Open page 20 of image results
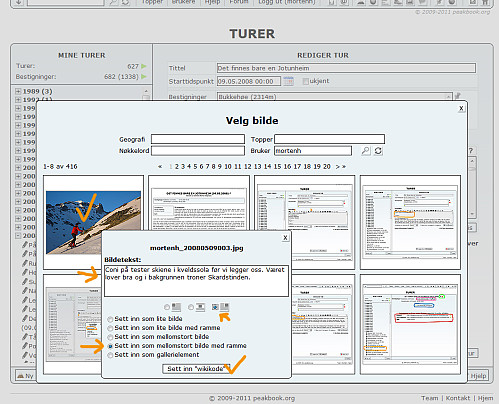This screenshot has width=499, height=404. (x=327, y=166)
